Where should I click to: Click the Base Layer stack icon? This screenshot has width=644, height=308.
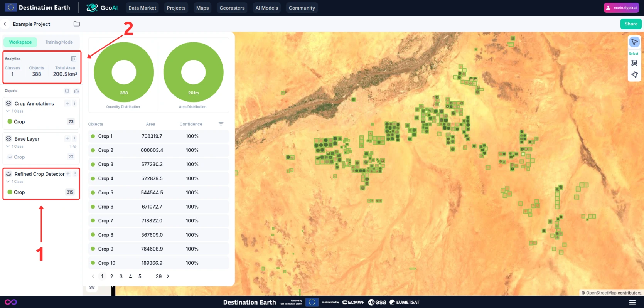point(8,138)
